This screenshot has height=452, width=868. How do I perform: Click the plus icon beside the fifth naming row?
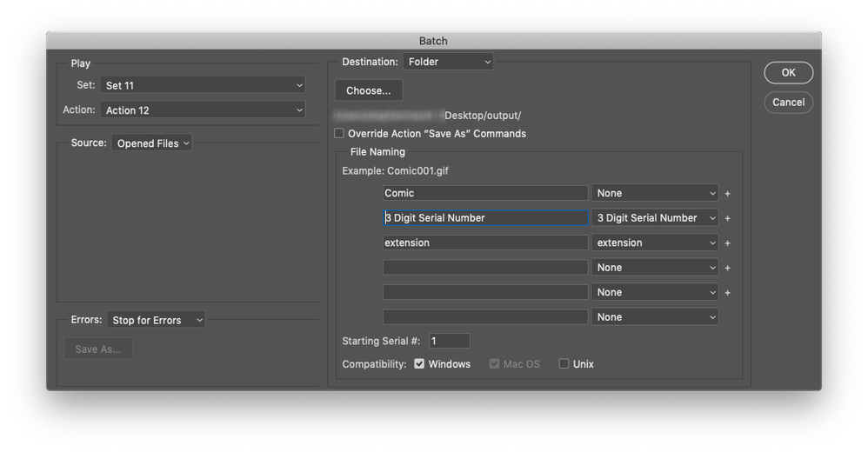point(727,293)
